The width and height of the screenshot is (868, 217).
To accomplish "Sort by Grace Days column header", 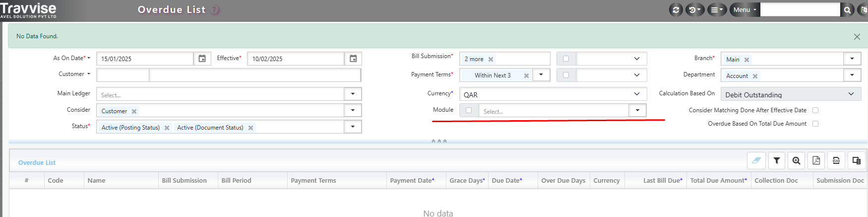I will [467, 180].
